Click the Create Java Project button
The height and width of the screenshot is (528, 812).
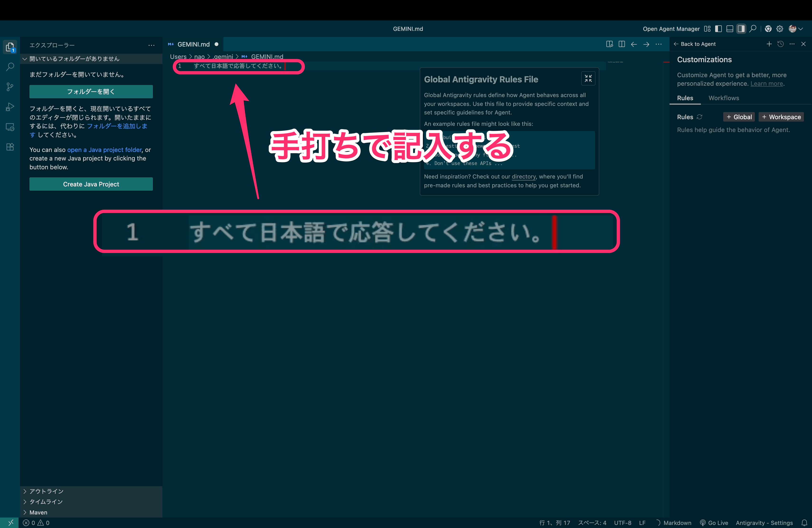[x=91, y=184]
